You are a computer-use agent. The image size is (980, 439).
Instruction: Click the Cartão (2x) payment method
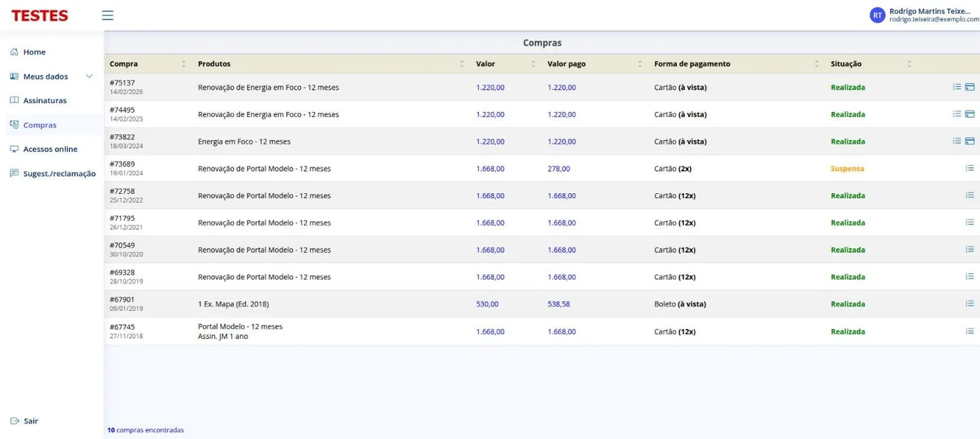pyautogui.click(x=673, y=169)
